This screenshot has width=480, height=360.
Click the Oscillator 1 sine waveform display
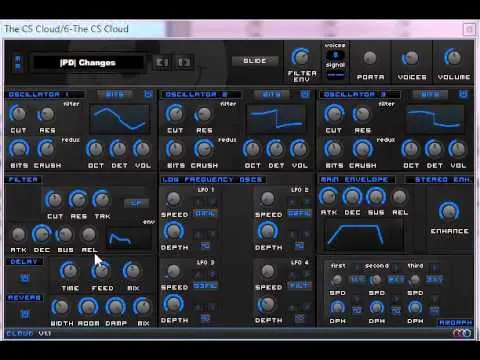click(119, 119)
